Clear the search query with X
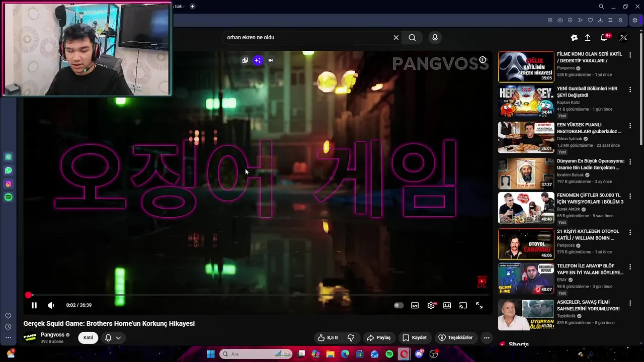 396,37
